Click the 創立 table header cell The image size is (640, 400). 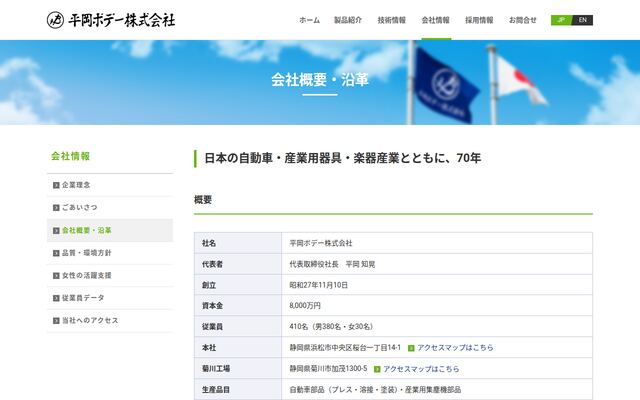(x=238, y=285)
